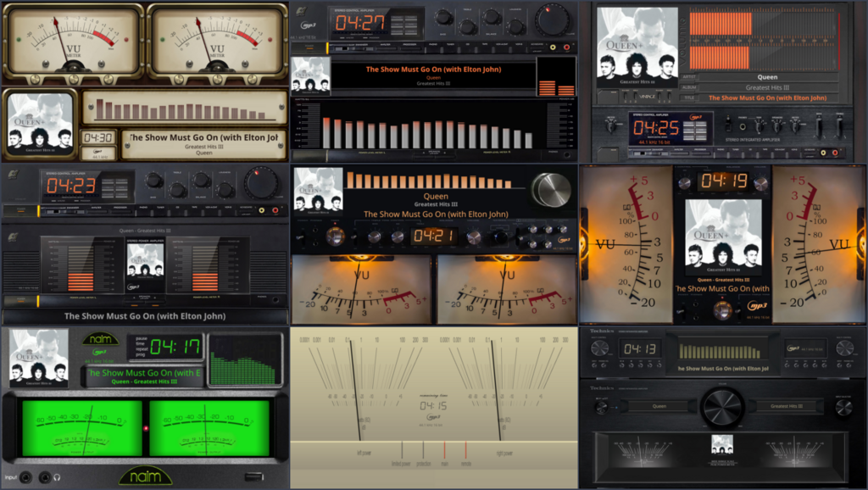
Task: Click the album art between the power meters
Action: pyautogui.click(x=145, y=260)
